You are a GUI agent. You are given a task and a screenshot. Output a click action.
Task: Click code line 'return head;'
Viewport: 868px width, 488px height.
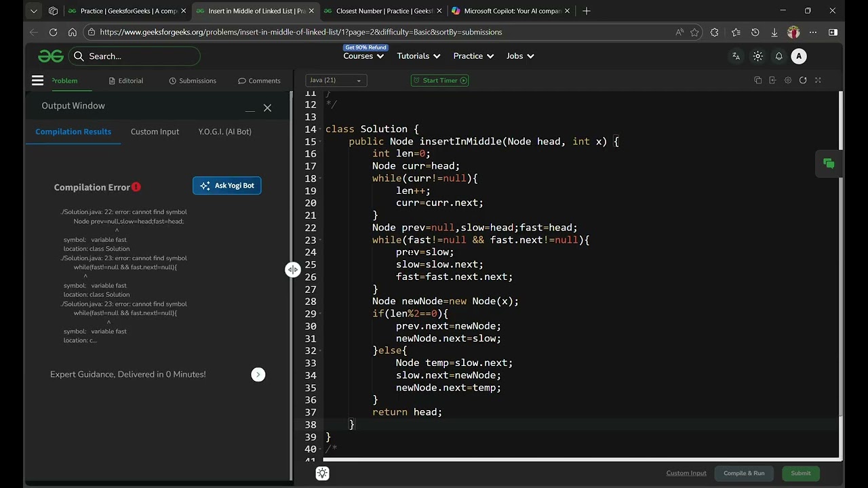click(407, 412)
